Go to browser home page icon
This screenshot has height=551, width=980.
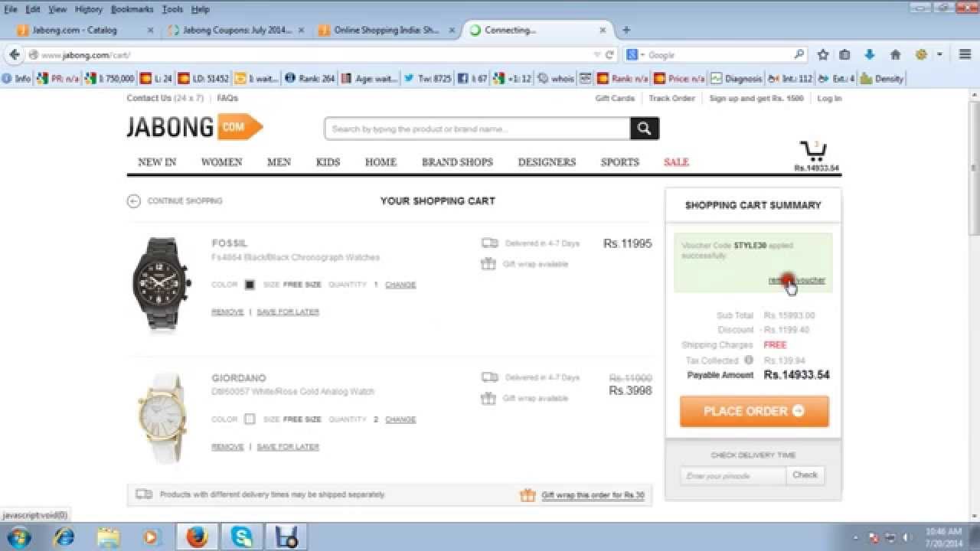point(895,54)
